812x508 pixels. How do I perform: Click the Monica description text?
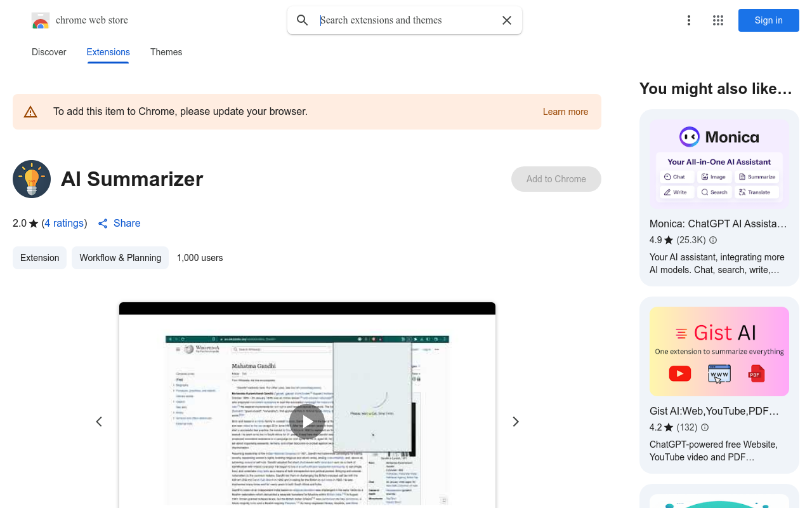point(717,264)
